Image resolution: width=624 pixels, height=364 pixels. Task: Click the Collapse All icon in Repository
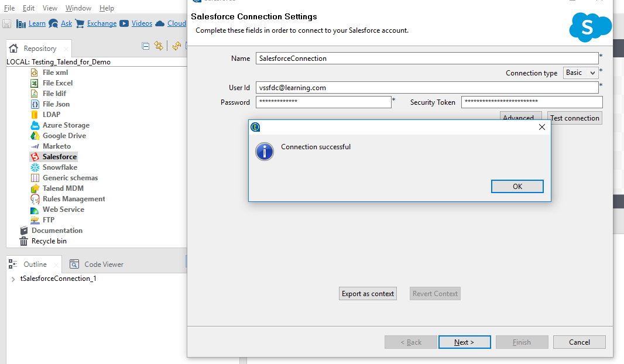(146, 46)
